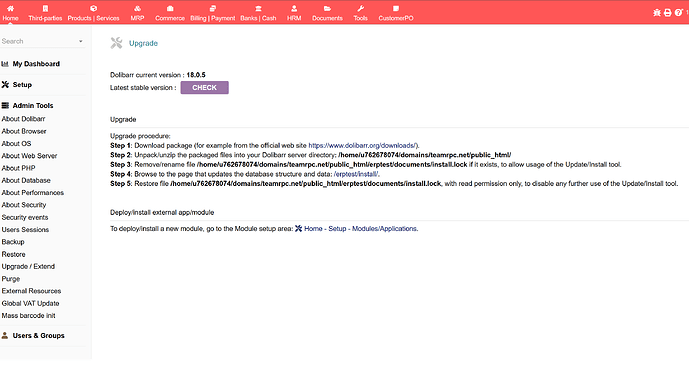Click the bug report icon
Image resolution: width=689 pixels, height=367 pixels.
click(x=657, y=13)
